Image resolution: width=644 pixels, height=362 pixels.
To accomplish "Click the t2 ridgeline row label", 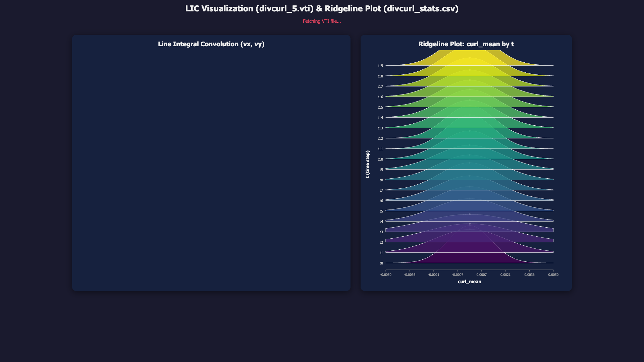I will pos(381,242).
